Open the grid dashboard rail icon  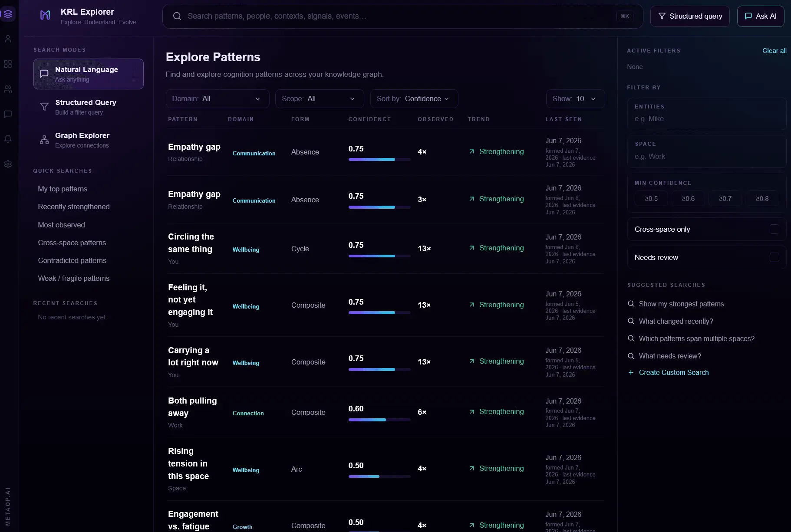8,64
